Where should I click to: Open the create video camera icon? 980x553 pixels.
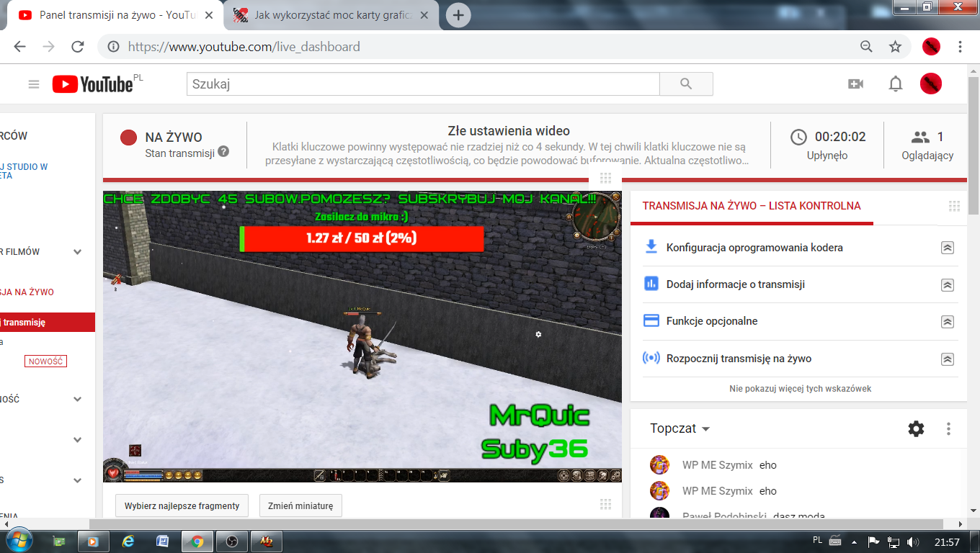pos(856,84)
